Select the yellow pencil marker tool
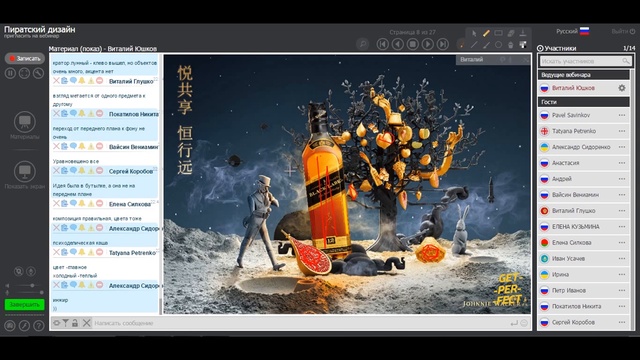 point(486,33)
